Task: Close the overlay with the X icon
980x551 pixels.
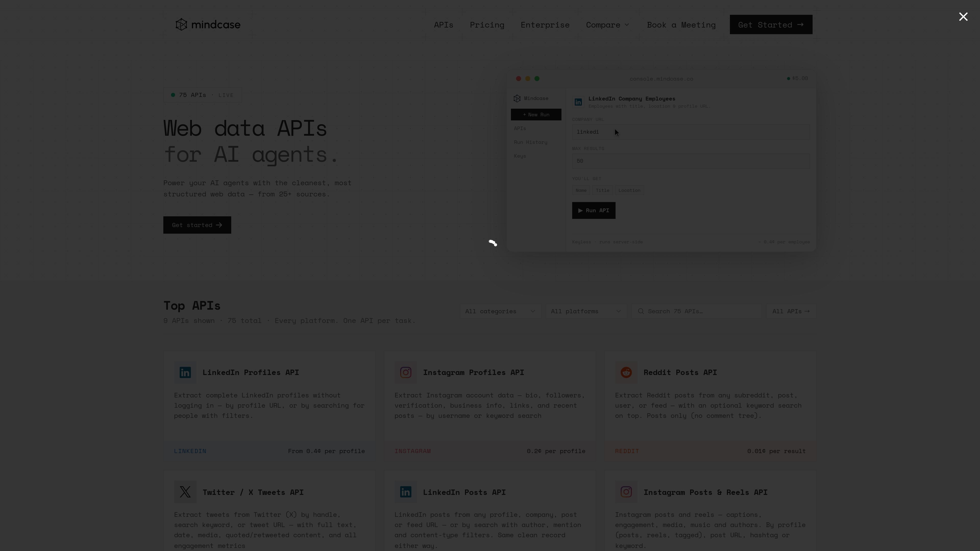Action: 963,17
